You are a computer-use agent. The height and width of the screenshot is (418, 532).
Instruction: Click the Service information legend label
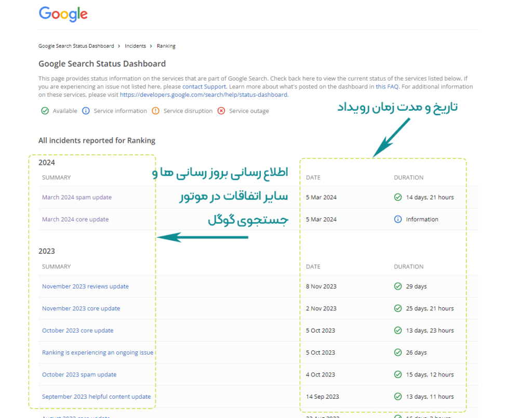121,111
